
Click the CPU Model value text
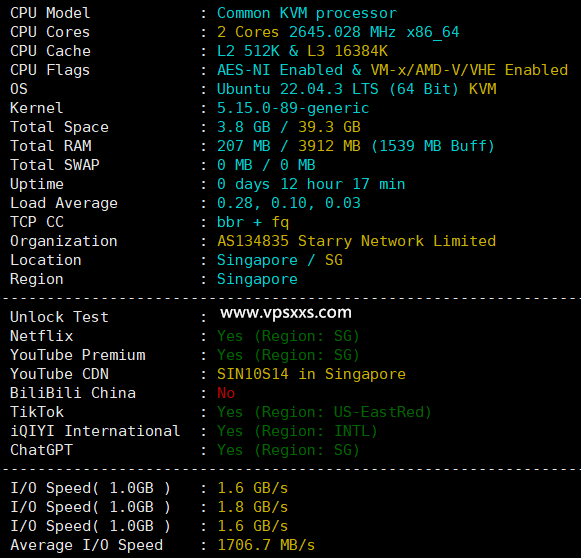pos(307,13)
